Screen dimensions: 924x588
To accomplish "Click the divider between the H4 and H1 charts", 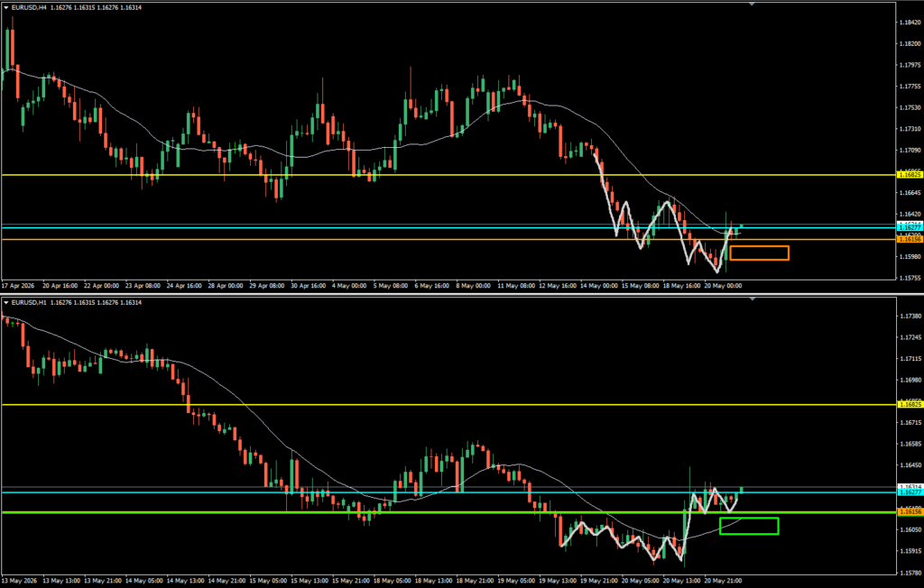I will pyautogui.click(x=462, y=293).
